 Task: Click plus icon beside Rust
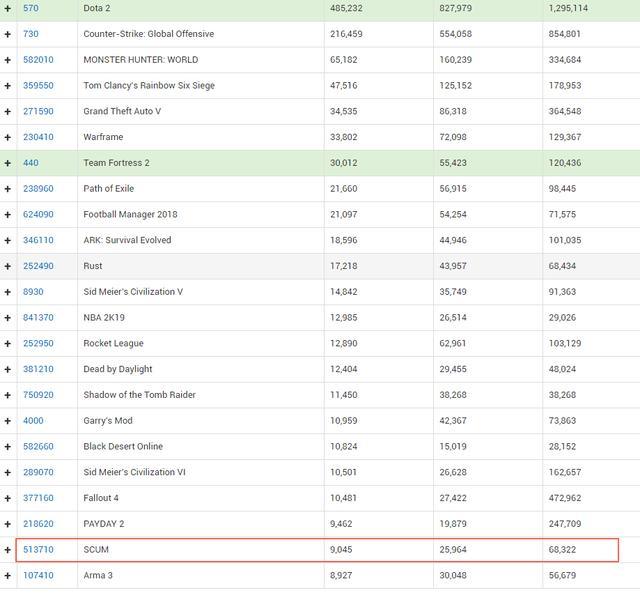coord(7,266)
